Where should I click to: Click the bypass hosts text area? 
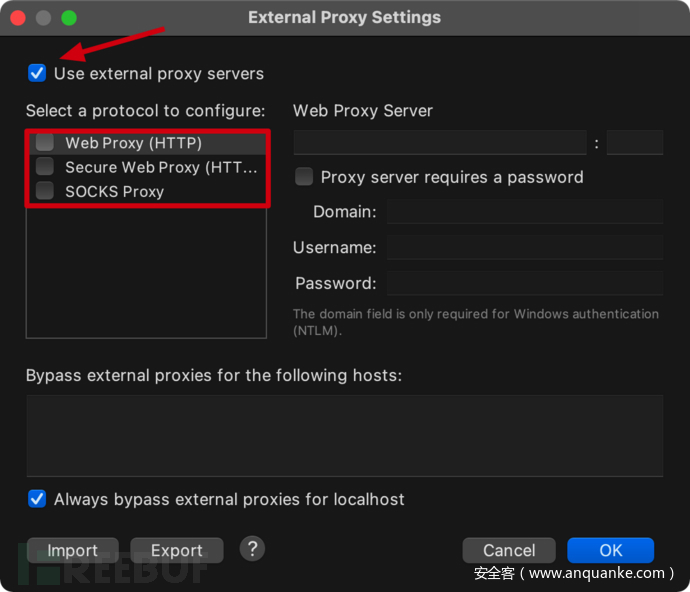[344, 435]
